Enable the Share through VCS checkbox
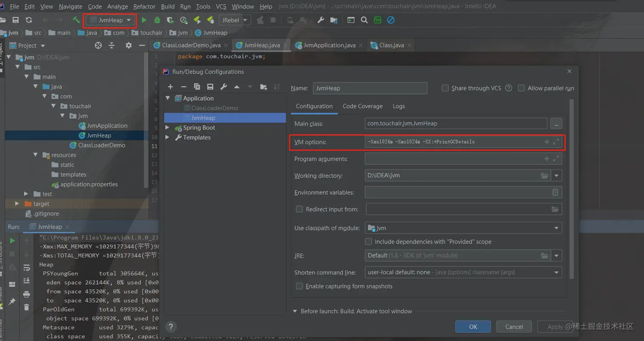Screen dimensions: 644x341 [x=445, y=88]
